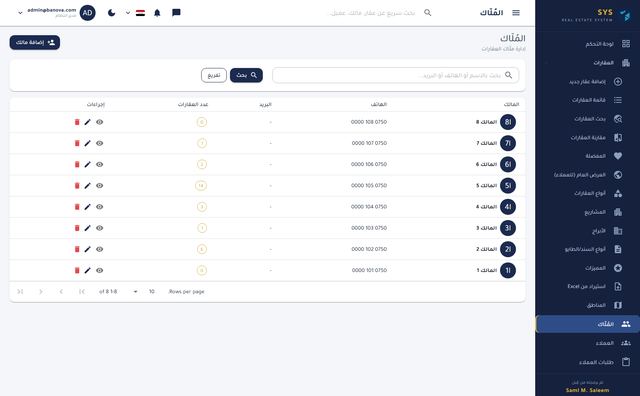Viewport: 640px width, 396px height.
Task: Click the add new property plus icon
Action: point(618,81)
